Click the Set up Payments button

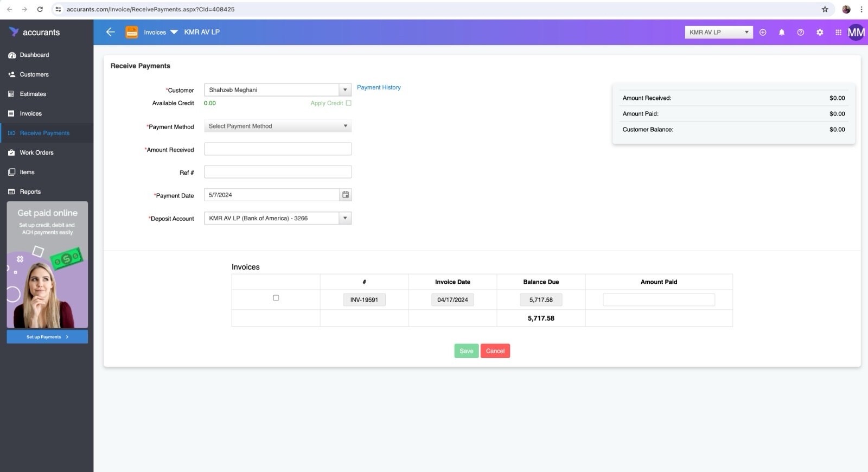point(47,337)
